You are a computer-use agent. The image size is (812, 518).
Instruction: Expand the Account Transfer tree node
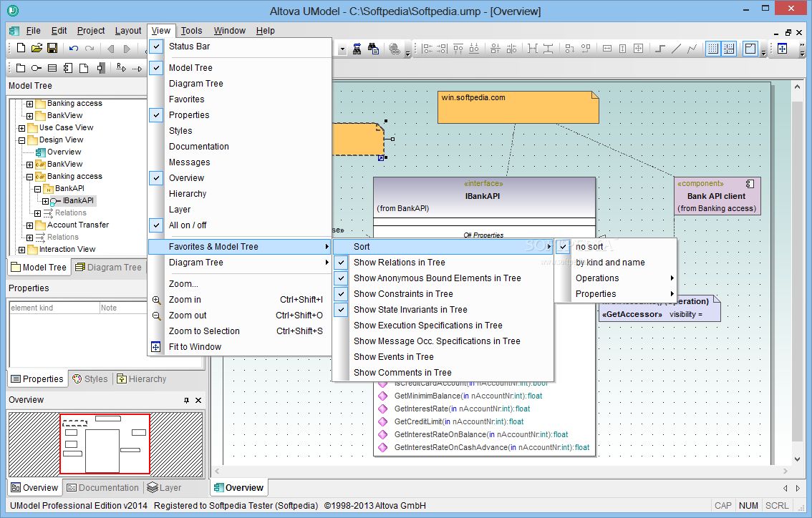pyautogui.click(x=29, y=225)
